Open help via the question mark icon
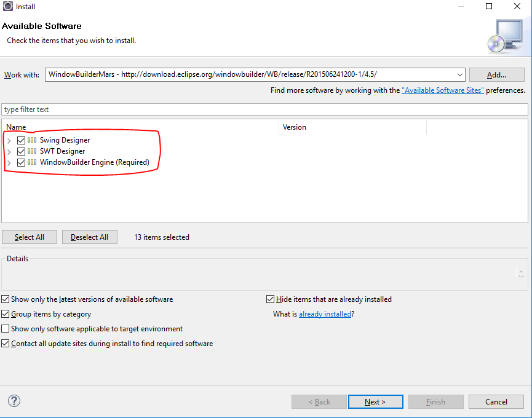This screenshot has width=532, height=418. coord(14,400)
